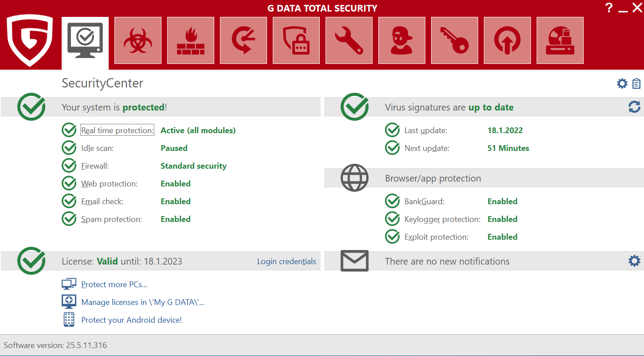Image resolution: width=644 pixels, height=356 pixels.
Task: Click checkmark beside Keylogger protection
Action: point(393,219)
